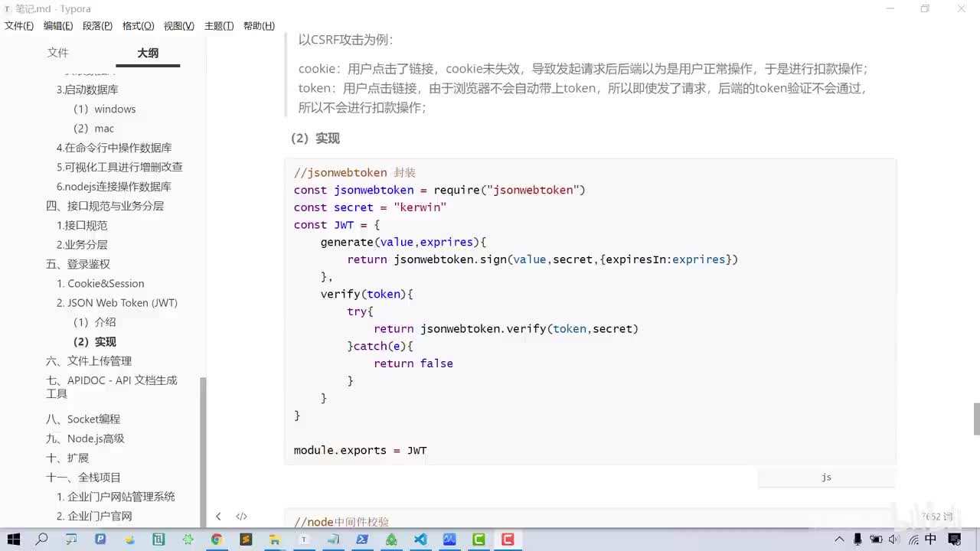Open the 文件(F) menu
This screenshot has height=551, width=980.
[x=19, y=26]
